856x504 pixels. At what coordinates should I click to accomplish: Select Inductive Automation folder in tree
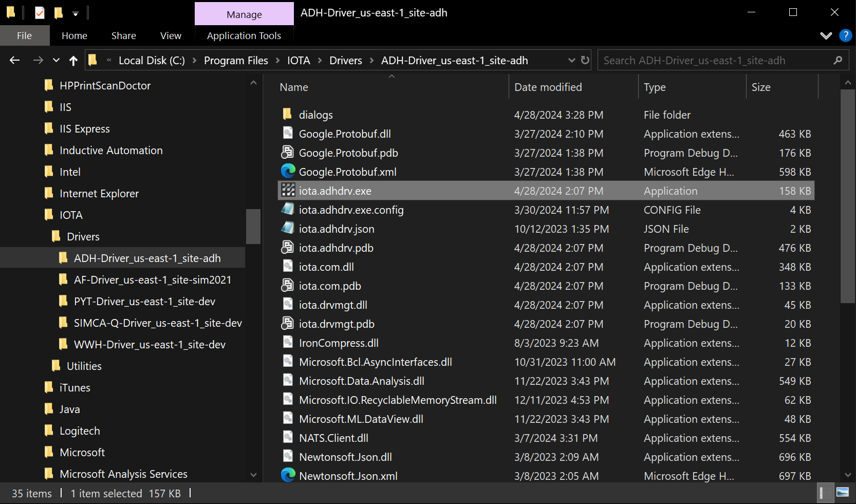[x=111, y=150]
